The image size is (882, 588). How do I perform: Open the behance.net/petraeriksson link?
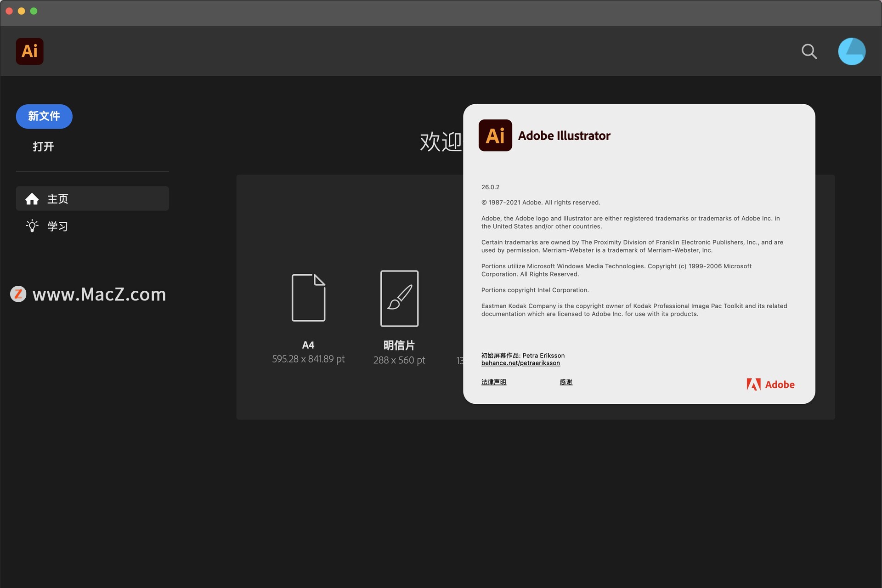(x=520, y=363)
